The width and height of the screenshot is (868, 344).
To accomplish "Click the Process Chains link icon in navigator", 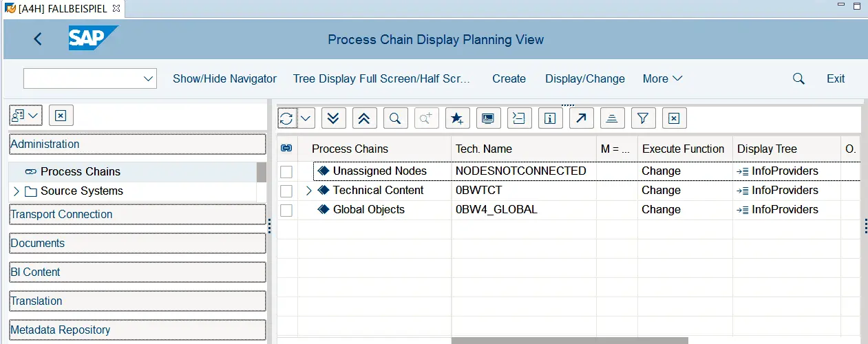I will tap(30, 172).
